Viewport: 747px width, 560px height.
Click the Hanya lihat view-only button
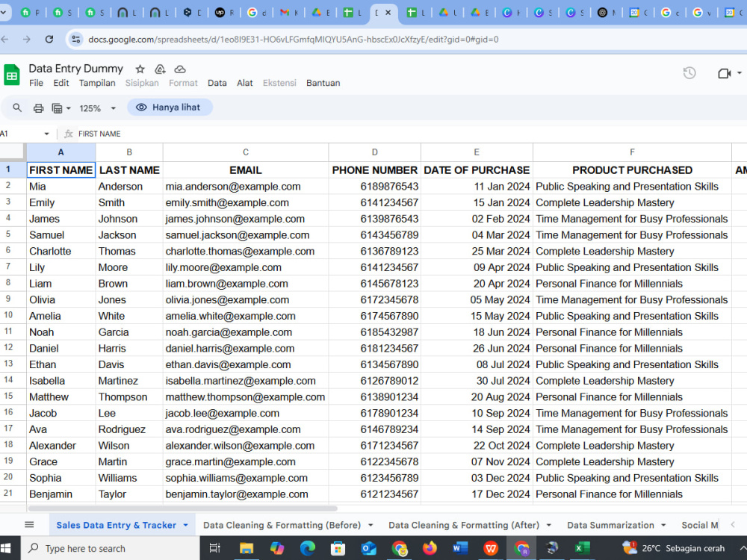(x=170, y=108)
